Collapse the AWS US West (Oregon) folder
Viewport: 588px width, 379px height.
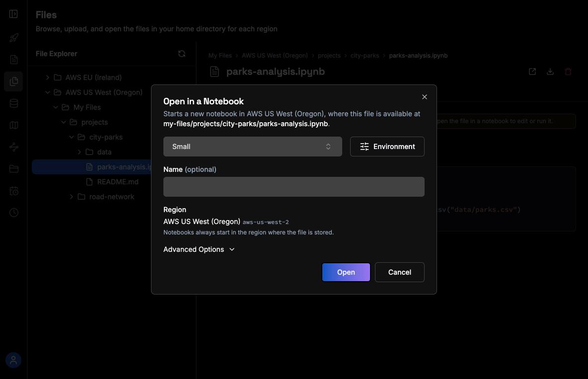[48, 92]
